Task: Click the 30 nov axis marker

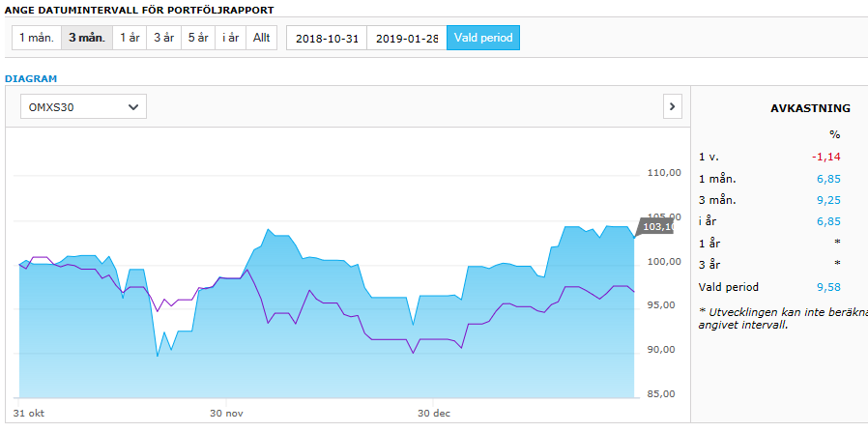Action: (226, 414)
